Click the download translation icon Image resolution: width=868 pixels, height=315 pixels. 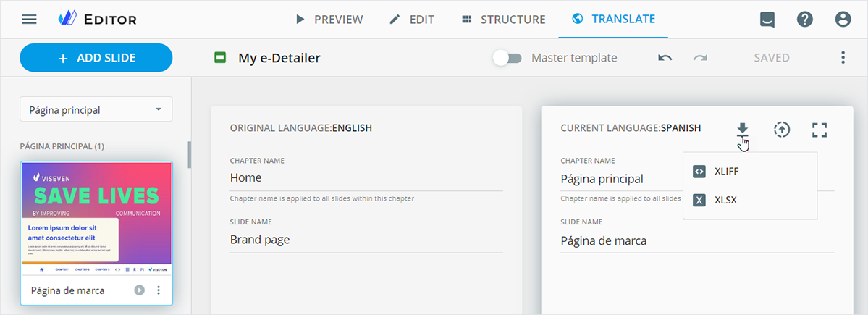coord(742,129)
